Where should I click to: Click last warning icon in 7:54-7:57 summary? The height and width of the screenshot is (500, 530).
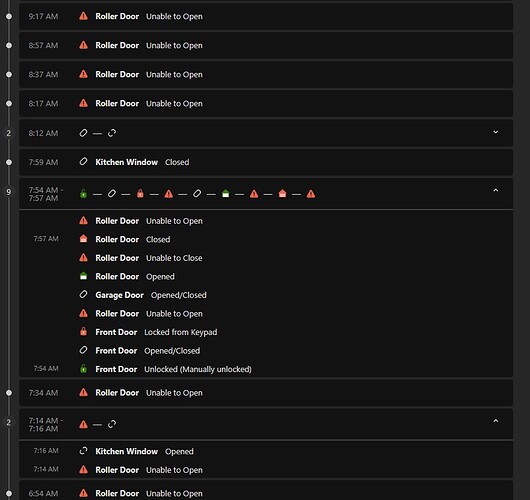point(311,194)
